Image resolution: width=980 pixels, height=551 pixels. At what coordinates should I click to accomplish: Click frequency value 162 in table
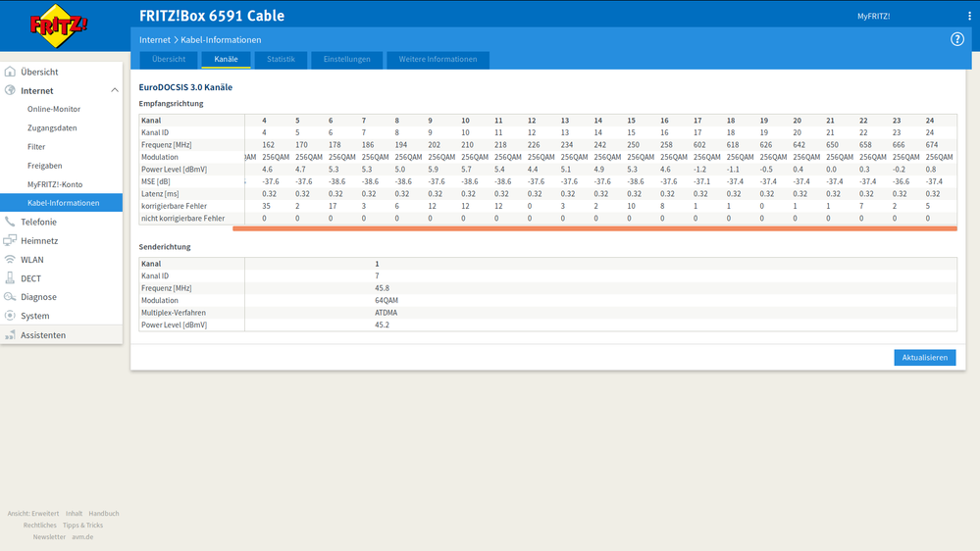click(268, 145)
